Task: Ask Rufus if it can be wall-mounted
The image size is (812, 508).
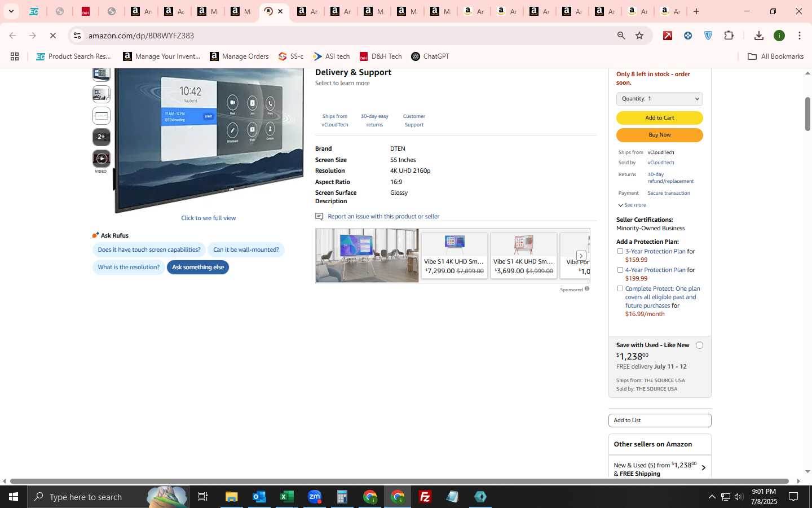Action: [x=246, y=250]
